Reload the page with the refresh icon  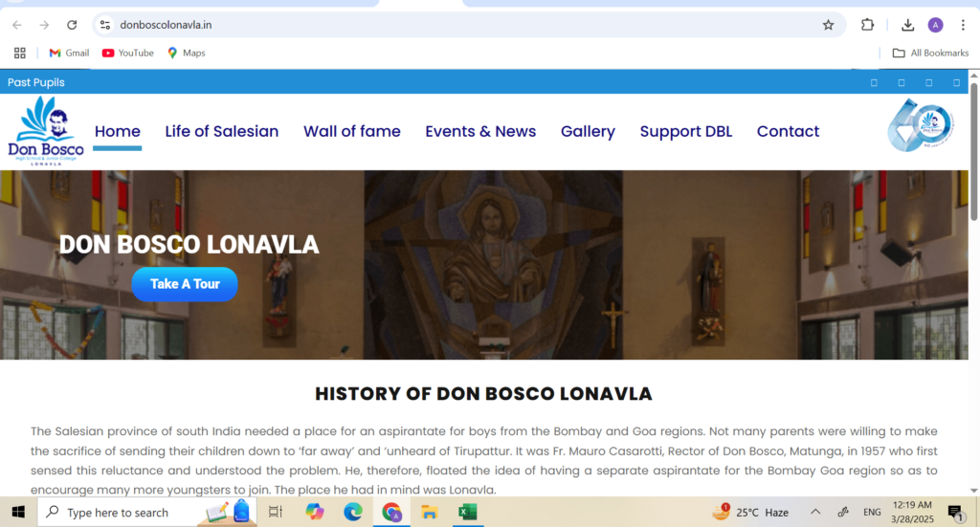72,25
